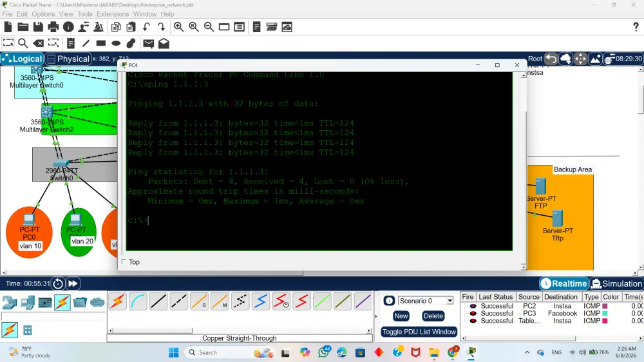The width and height of the screenshot is (644, 362).
Task: Choose the Place Note tool
Action: 71,43
